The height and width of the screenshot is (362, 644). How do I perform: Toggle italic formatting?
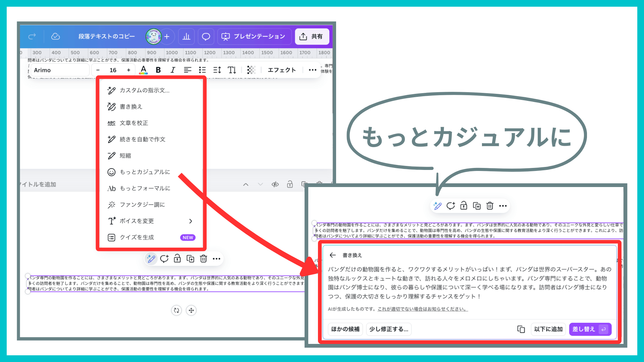(173, 70)
